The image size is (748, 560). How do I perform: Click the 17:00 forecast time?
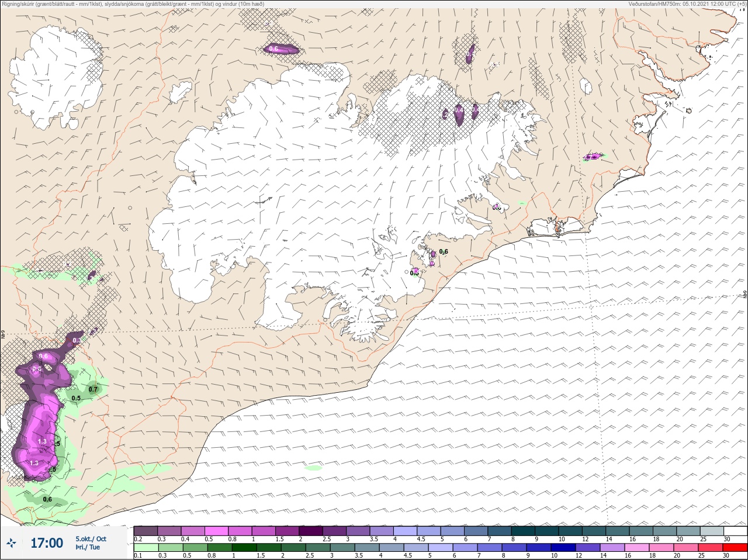(47, 543)
